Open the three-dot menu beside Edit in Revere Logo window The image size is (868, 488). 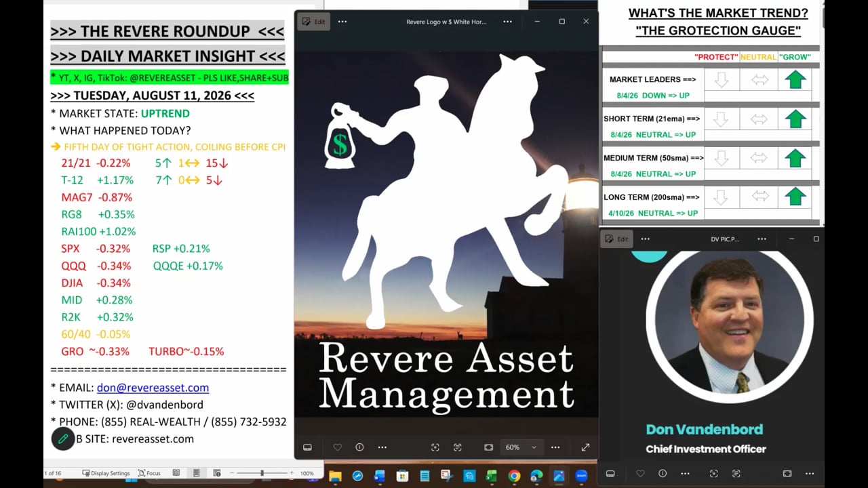(x=342, y=22)
